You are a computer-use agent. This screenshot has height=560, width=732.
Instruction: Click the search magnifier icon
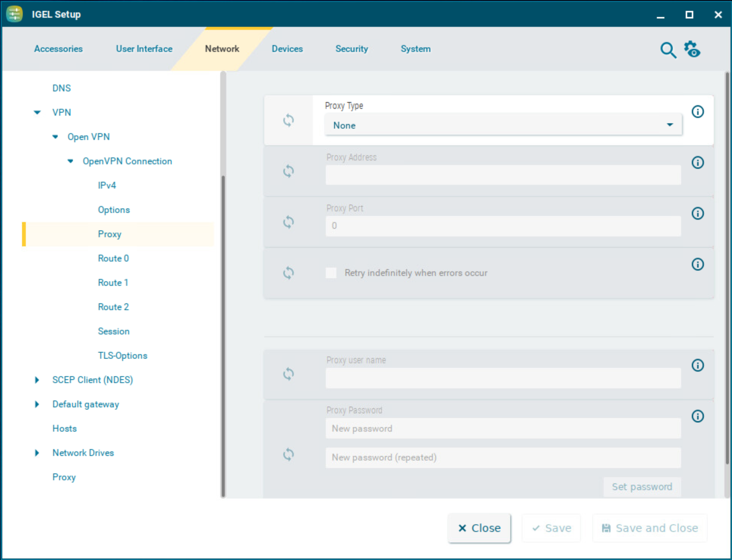point(668,50)
